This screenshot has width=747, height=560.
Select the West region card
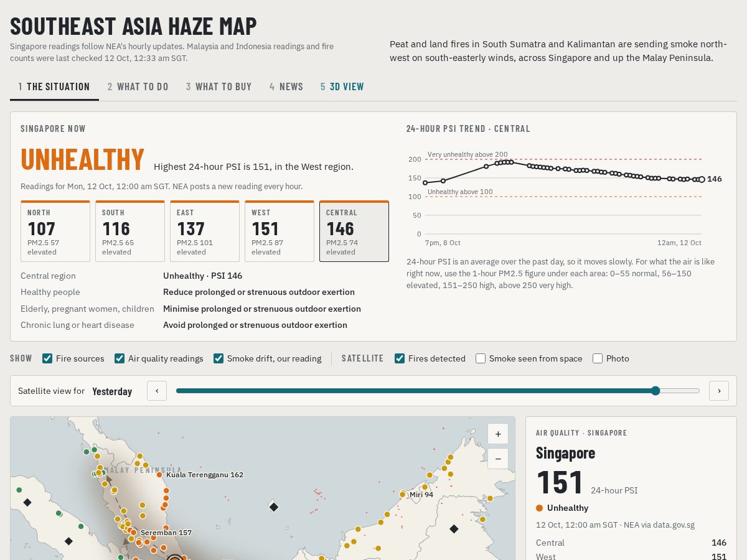click(x=280, y=231)
